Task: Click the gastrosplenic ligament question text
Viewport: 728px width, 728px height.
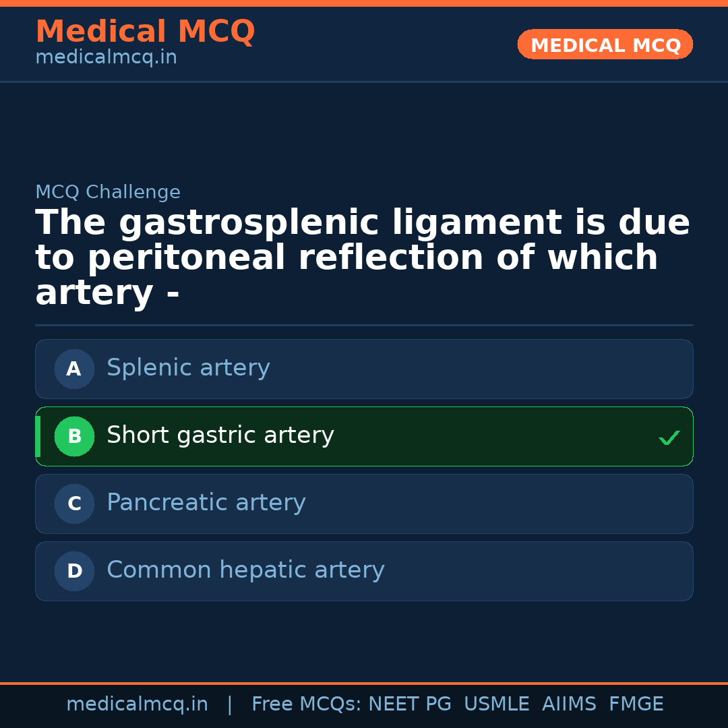Action: click(x=363, y=258)
